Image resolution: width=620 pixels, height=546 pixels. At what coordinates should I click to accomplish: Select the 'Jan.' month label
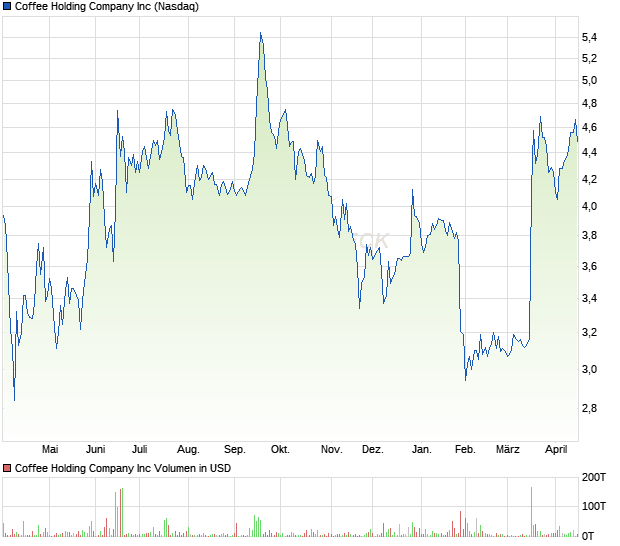(422, 450)
